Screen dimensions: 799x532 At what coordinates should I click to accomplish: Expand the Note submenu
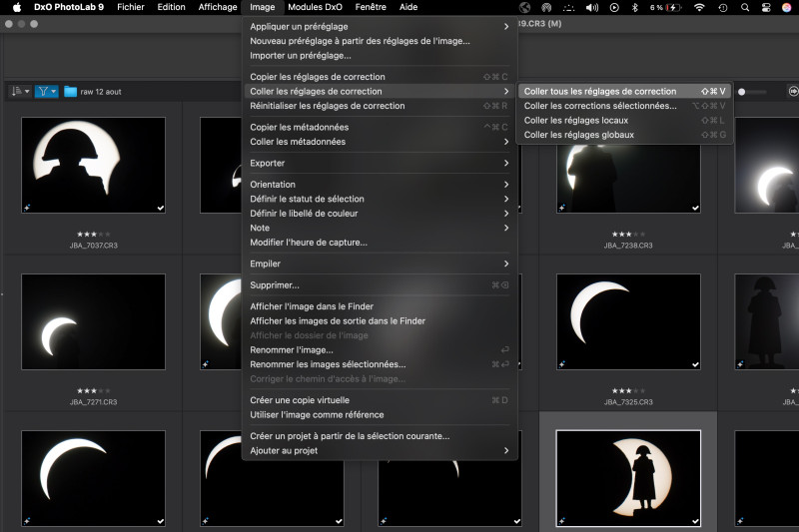[380, 229]
